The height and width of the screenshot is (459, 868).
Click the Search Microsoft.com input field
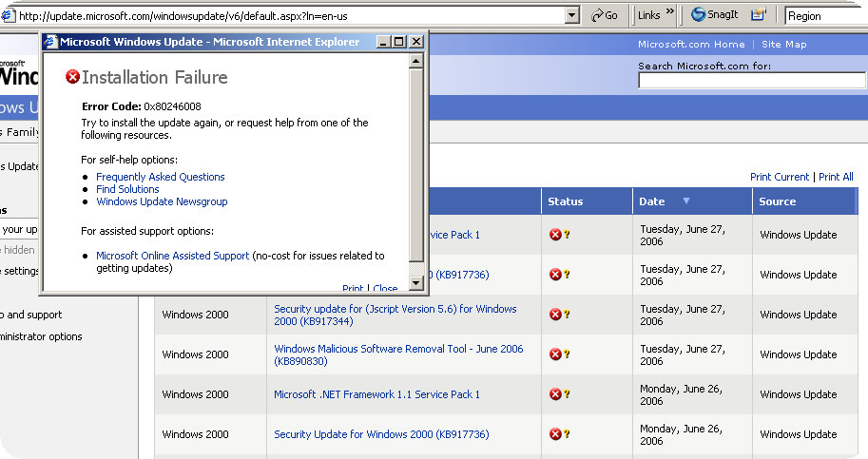pos(752,81)
